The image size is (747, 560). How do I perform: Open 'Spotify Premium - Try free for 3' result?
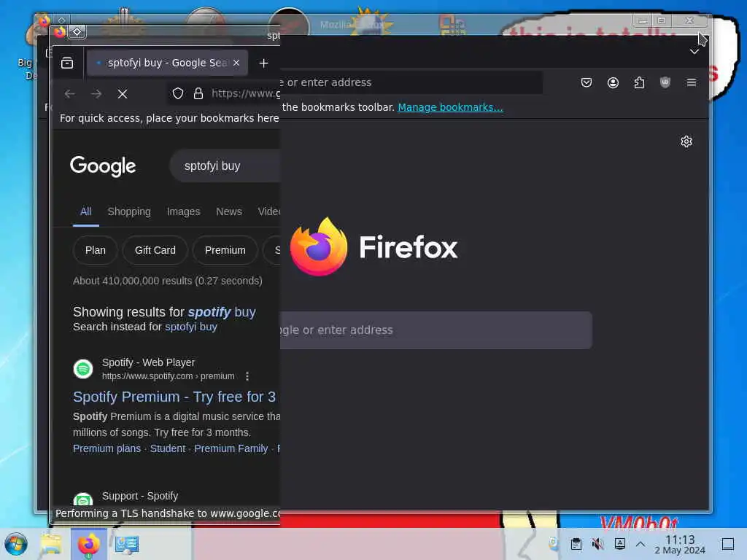pos(174,397)
